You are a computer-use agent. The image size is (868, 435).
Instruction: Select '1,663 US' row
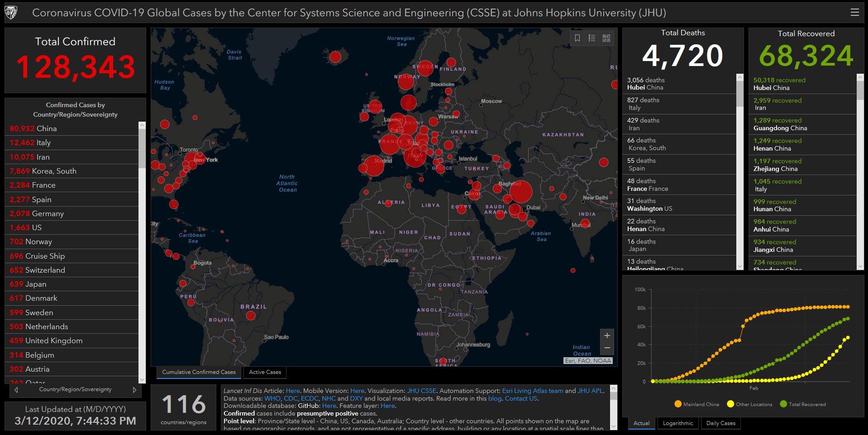click(x=72, y=227)
